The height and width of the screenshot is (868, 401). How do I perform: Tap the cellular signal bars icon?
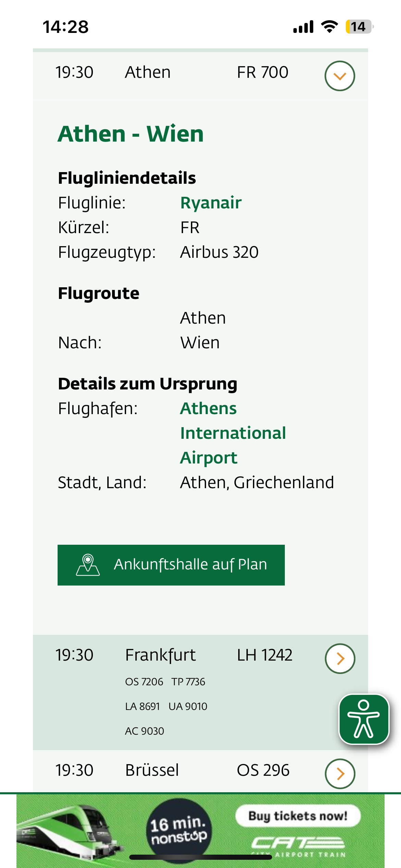pos(303,27)
